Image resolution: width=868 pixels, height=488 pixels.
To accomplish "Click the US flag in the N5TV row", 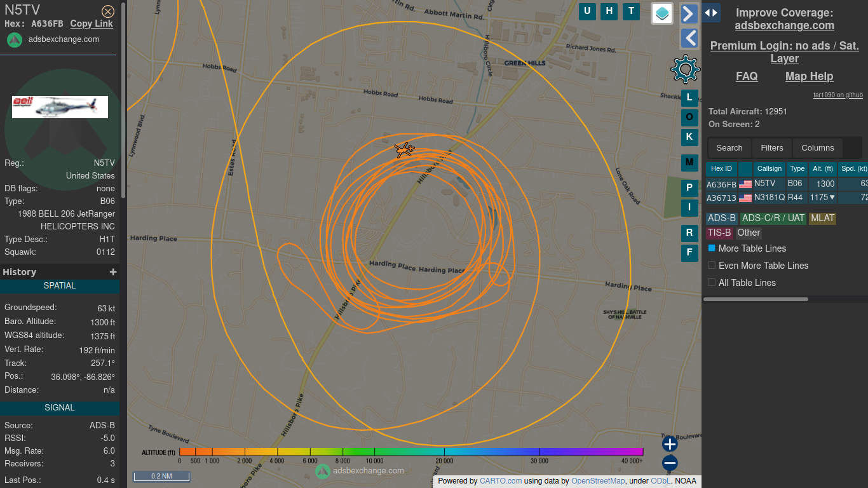I will [745, 184].
